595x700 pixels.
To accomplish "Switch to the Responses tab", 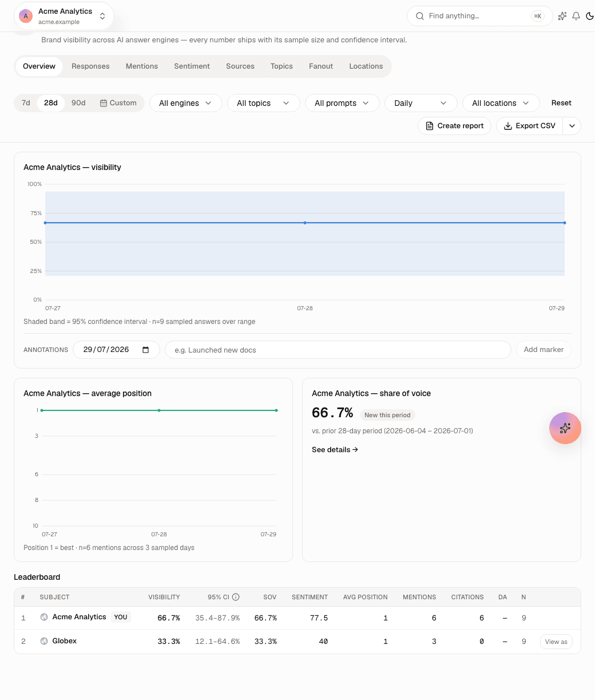I will 90,66.
